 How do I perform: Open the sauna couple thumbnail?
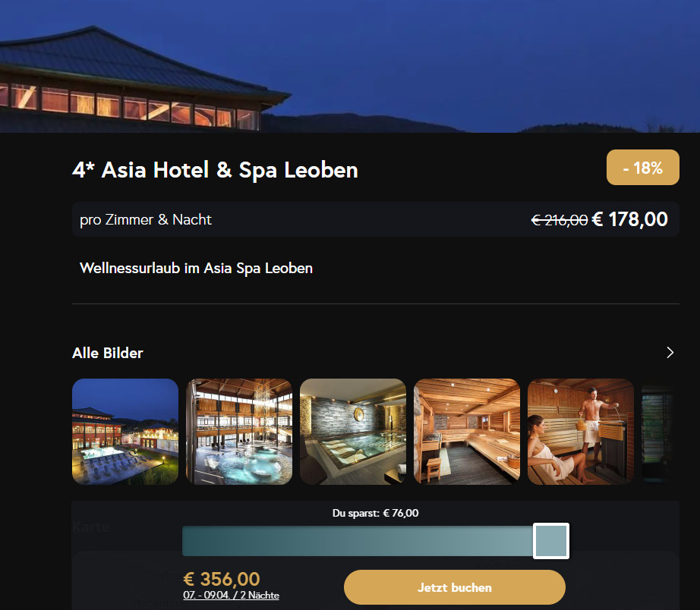coord(581,432)
